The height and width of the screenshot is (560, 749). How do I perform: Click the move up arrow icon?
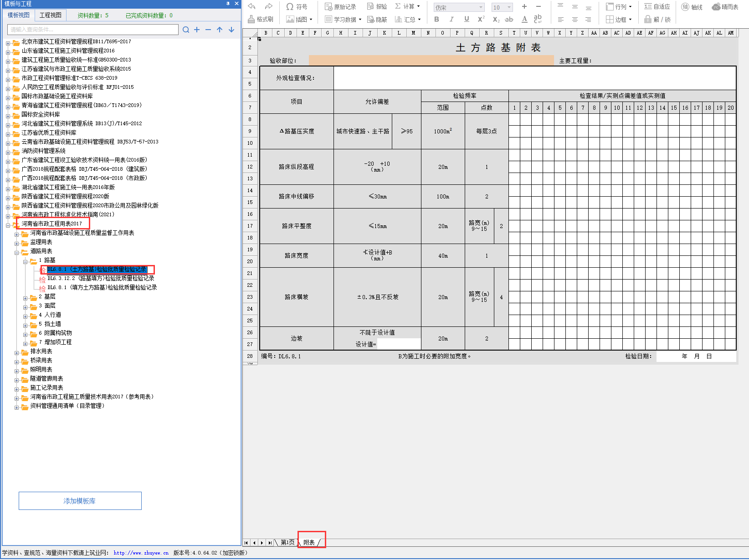point(220,30)
